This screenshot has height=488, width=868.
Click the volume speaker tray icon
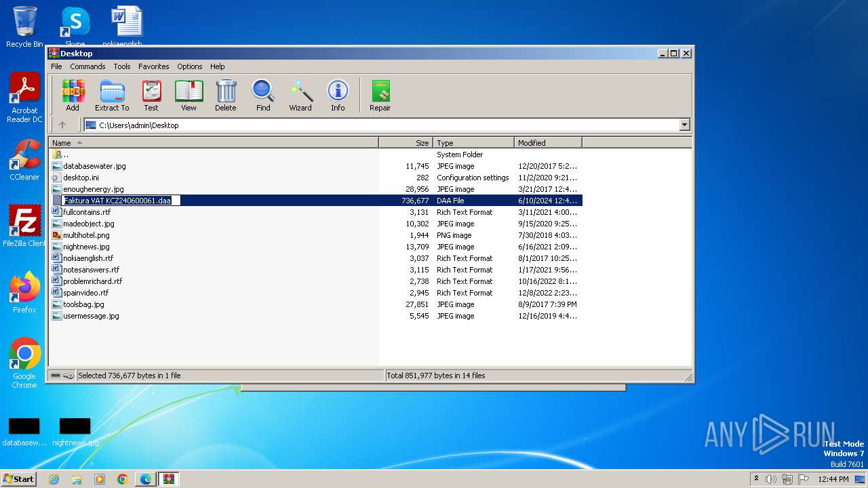tap(771, 479)
